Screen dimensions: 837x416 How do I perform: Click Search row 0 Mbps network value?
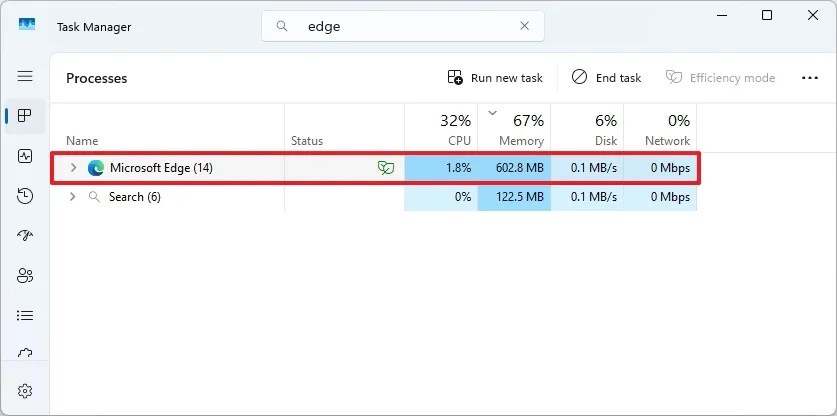670,197
